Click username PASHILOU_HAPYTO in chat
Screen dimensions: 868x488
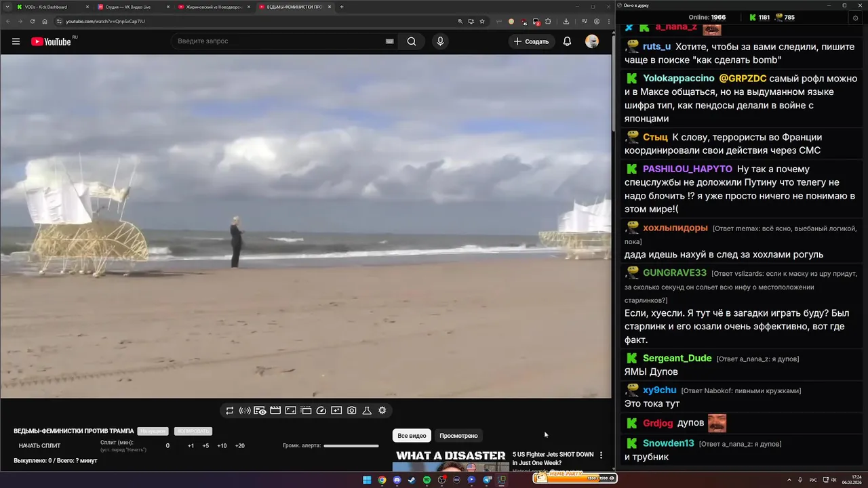click(688, 169)
